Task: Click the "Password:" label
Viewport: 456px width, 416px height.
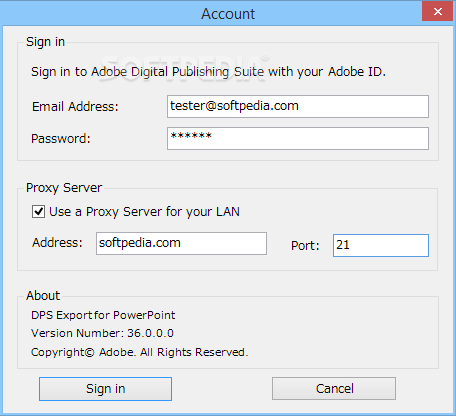Action: click(x=61, y=139)
